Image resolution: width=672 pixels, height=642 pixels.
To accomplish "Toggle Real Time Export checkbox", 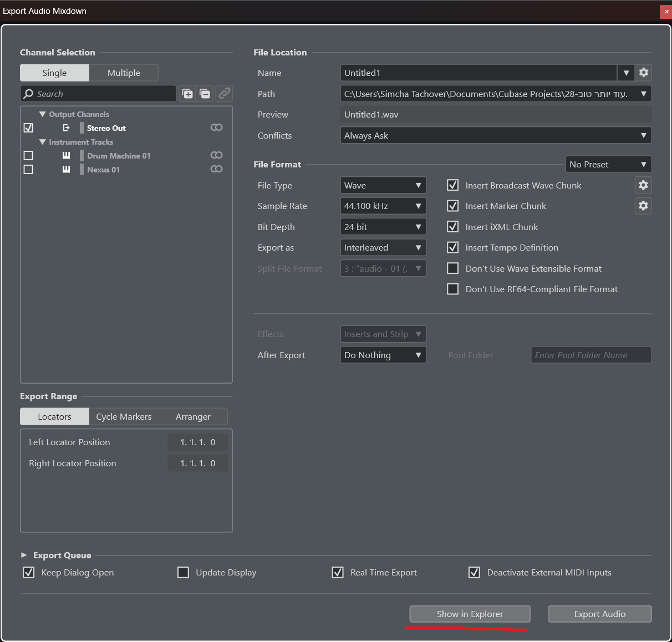I will 338,572.
